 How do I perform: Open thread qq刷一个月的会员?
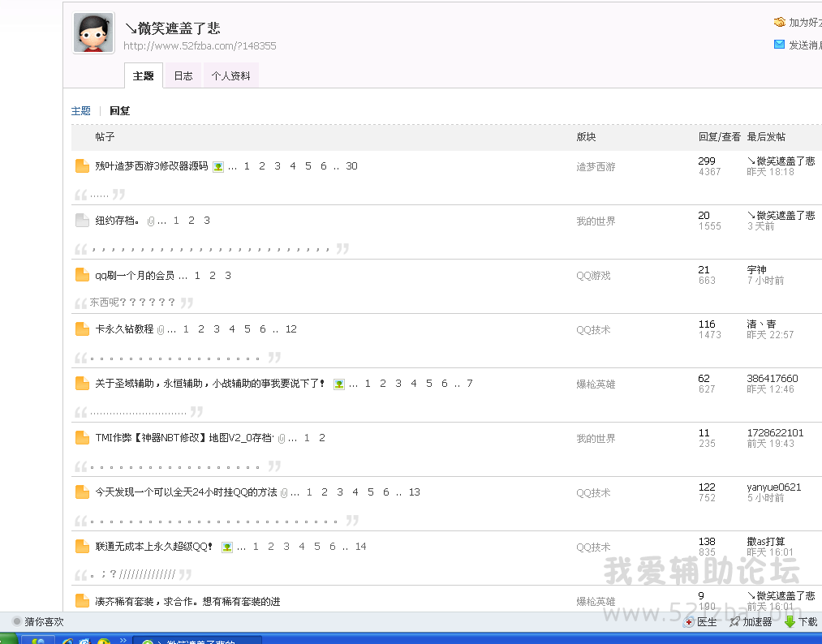pyautogui.click(x=135, y=276)
